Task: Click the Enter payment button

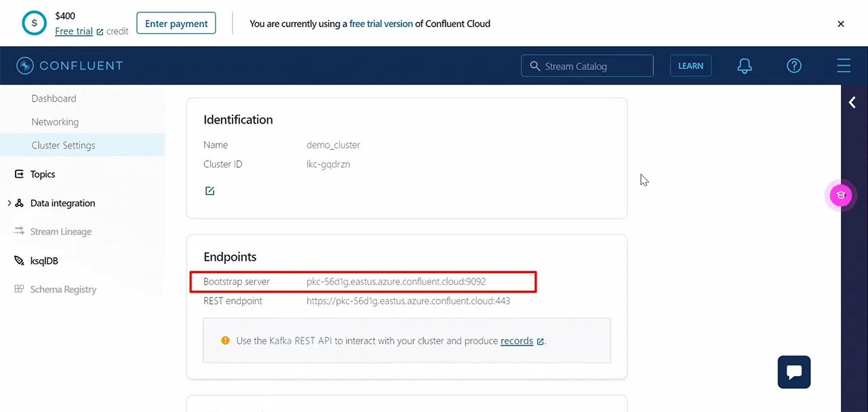Action: click(x=176, y=24)
